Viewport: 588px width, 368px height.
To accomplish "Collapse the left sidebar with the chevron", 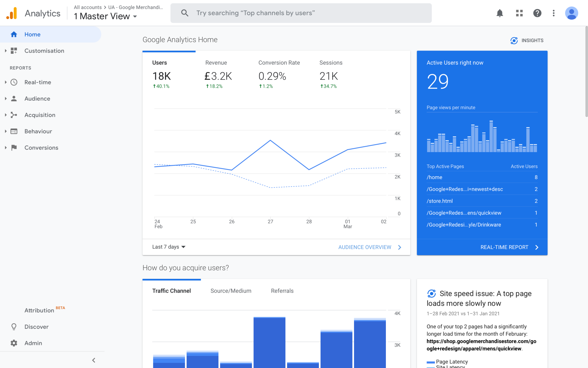I will click(94, 360).
